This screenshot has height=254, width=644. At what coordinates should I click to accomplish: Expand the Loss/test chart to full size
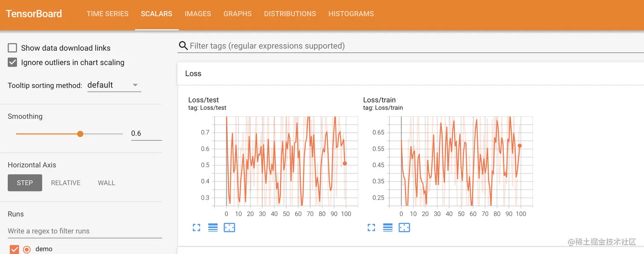[196, 228]
